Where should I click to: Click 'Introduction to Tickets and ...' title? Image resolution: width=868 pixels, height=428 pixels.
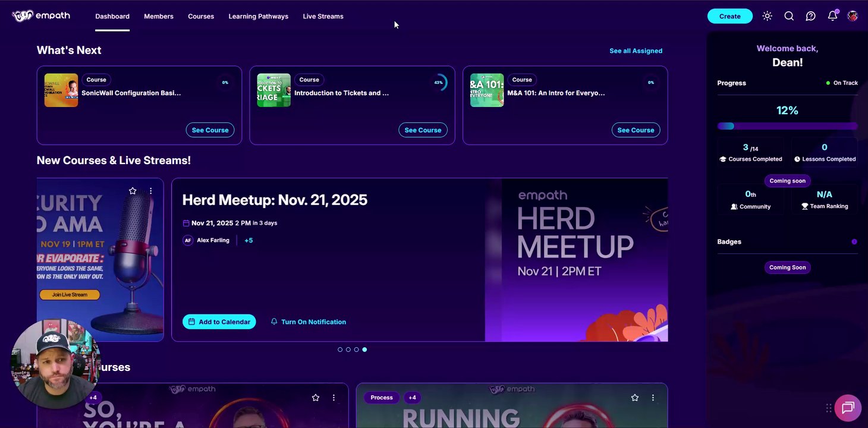(x=342, y=93)
